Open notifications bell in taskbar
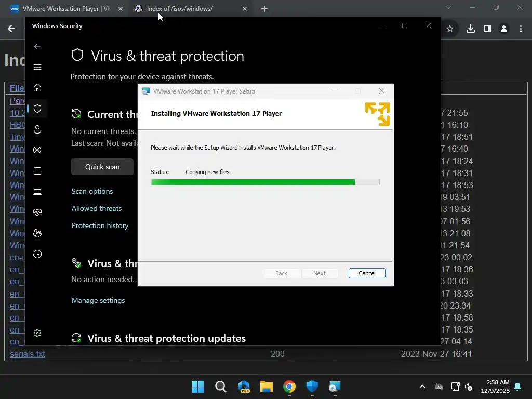Viewport: 532px width, 399px height. click(x=518, y=387)
